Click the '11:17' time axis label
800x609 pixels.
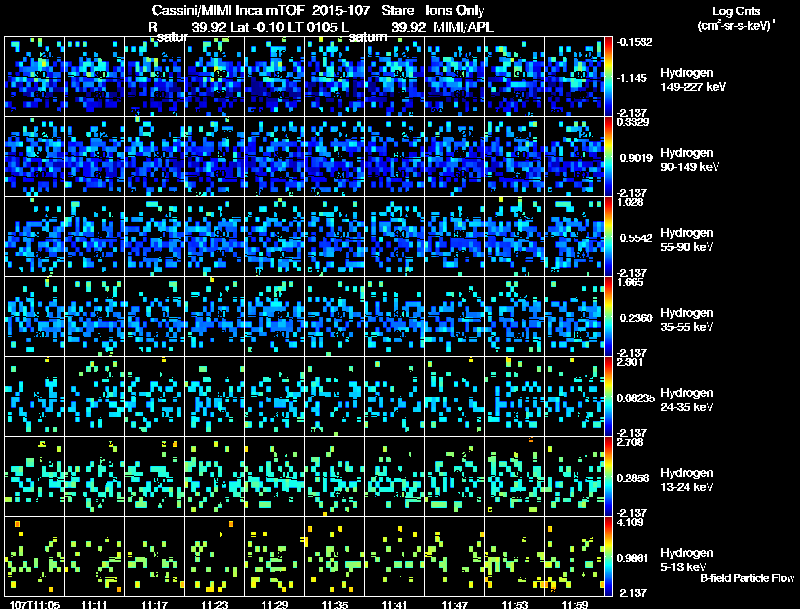(155, 604)
